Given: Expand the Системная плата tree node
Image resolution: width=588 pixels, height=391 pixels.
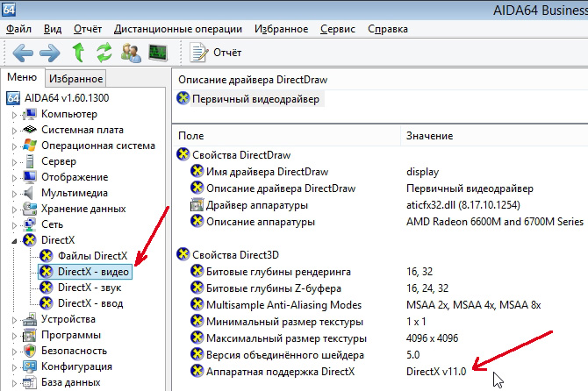Looking at the screenshot, I should (14, 130).
